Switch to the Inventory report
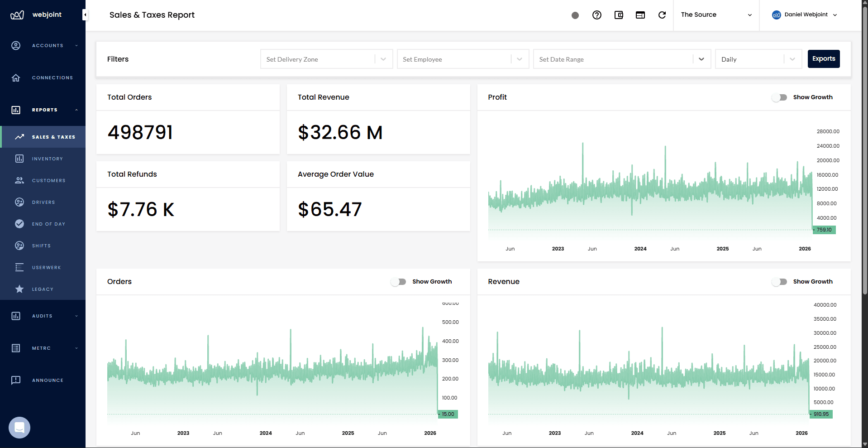868x448 pixels. coord(48,159)
